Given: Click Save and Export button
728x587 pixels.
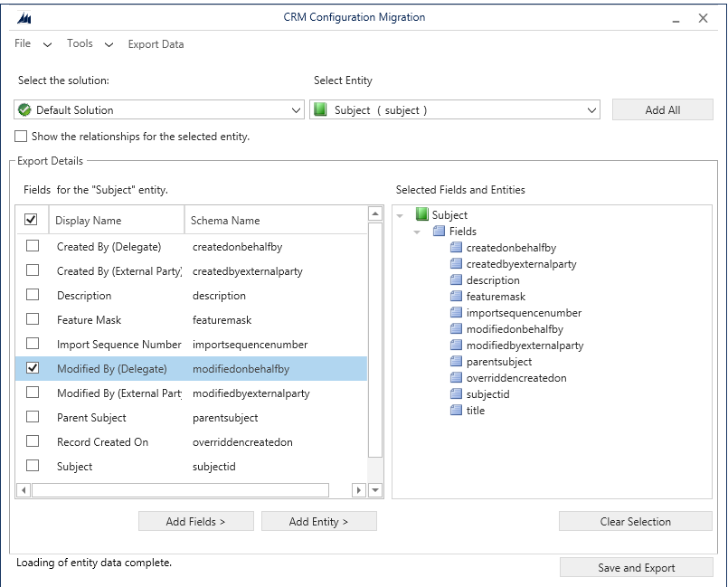Looking at the screenshot, I should [x=637, y=567].
